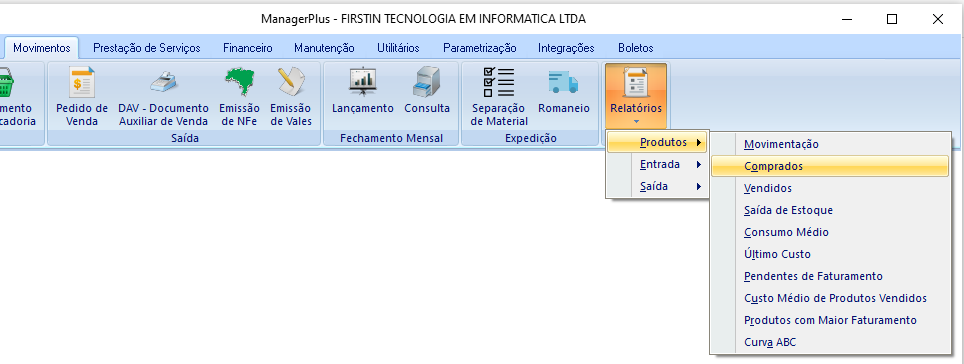Expand the Entrada submenu
This screenshot has width=964, height=364.
pyautogui.click(x=658, y=165)
